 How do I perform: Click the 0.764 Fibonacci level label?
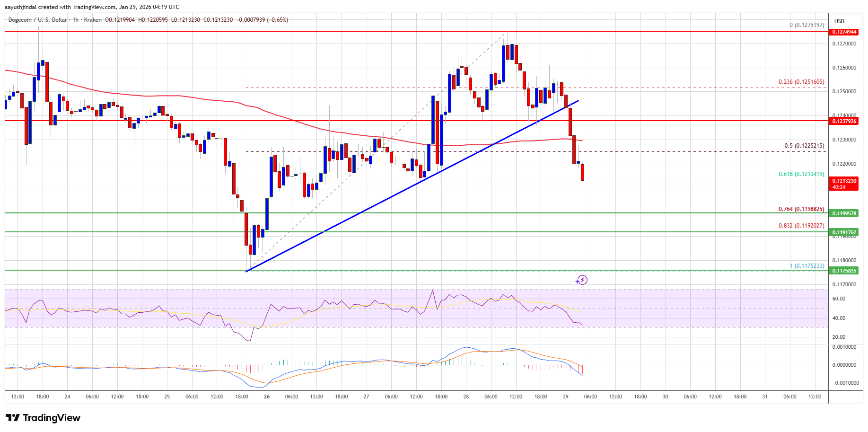click(x=801, y=209)
